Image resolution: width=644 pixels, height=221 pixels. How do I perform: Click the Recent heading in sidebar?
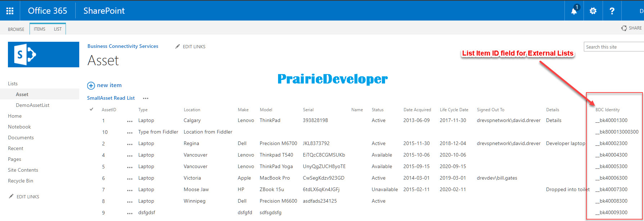pos(15,148)
